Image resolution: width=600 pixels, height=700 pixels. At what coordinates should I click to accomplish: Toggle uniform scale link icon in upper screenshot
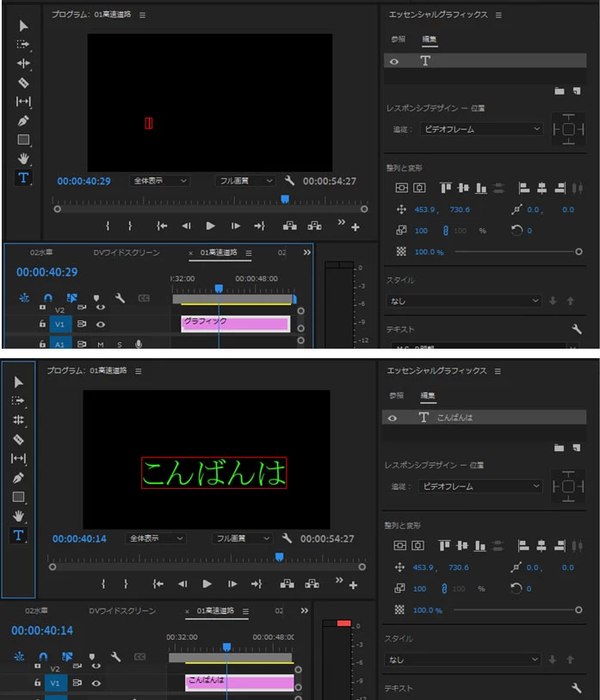pos(445,231)
